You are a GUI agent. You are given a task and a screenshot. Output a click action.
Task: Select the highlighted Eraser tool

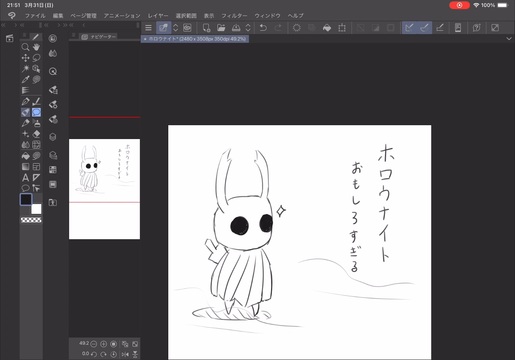point(25,112)
